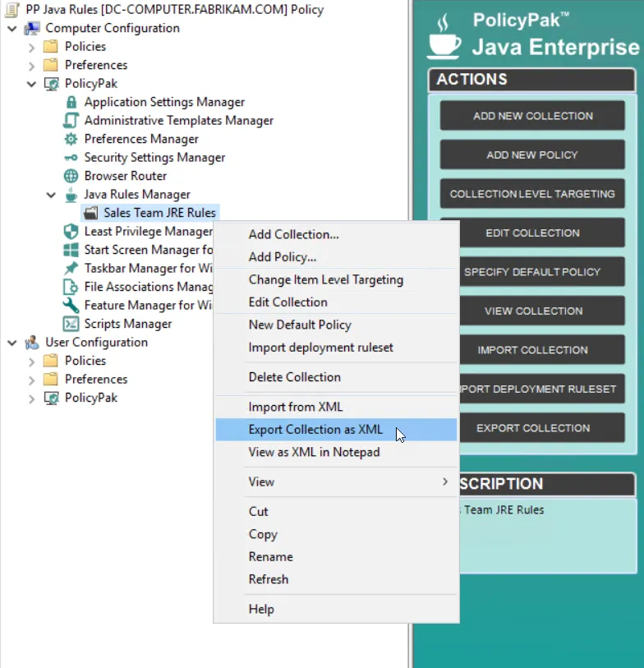Image resolution: width=644 pixels, height=668 pixels.
Task: Click COLLECTION LEVEL TARGETING button
Action: point(532,194)
